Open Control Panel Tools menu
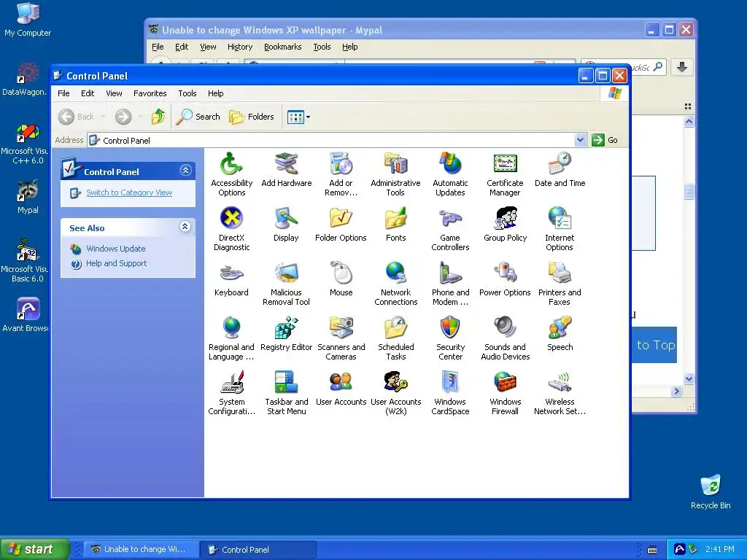Screen dimensions: 747x560 (187, 93)
